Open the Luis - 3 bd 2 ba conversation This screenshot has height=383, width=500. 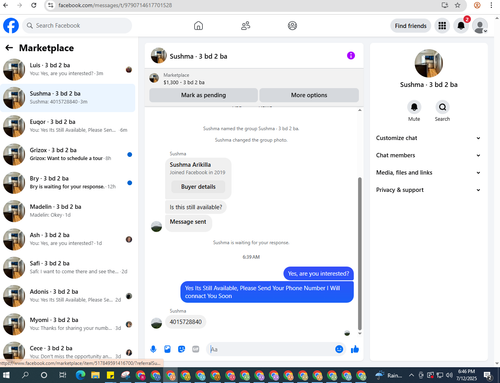coord(68,69)
